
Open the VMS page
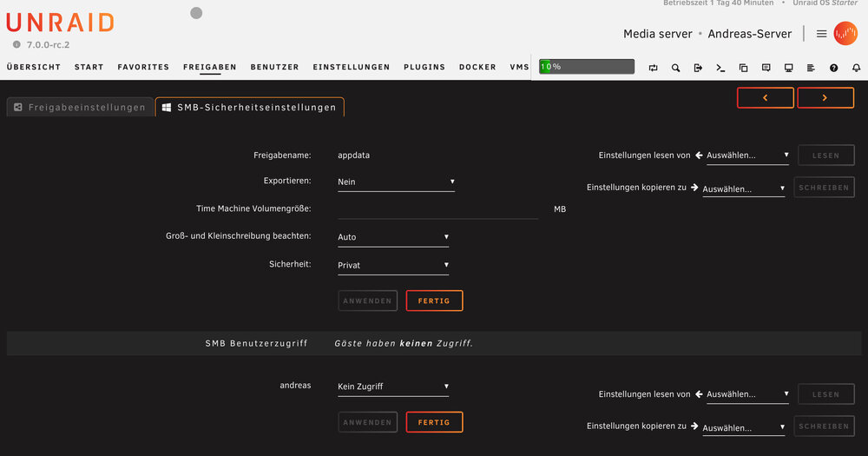coord(519,67)
